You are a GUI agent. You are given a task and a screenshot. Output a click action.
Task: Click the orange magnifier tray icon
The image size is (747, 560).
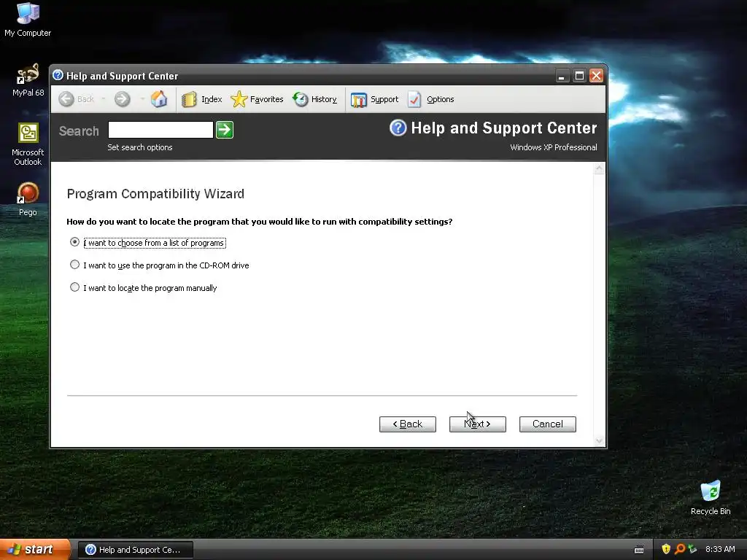pos(679,549)
